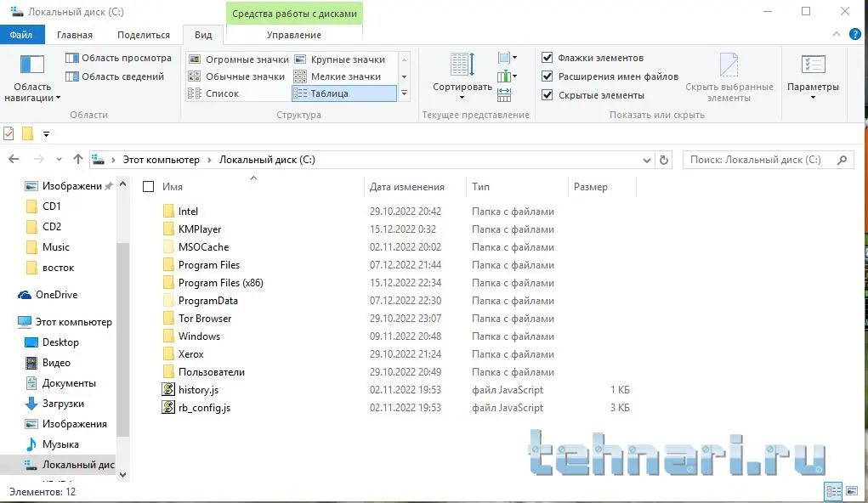This screenshot has height=503, width=868.
Task: Switch to details view status bar icon
Action: pyautogui.click(x=833, y=491)
